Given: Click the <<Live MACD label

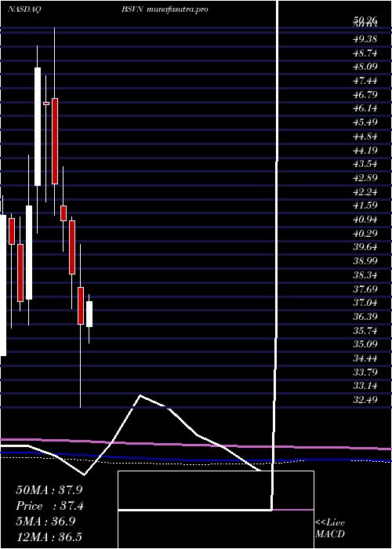Looking at the screenshot, I should point(330,529).
